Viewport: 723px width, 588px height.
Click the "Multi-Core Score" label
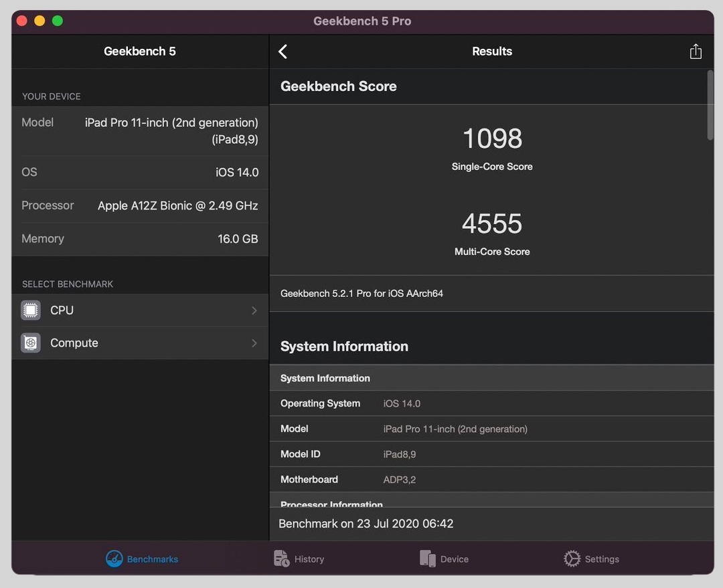pos(492,252)
